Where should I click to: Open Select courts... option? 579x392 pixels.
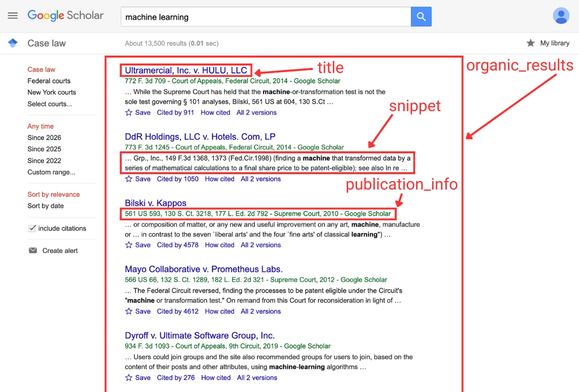[50, 104]
